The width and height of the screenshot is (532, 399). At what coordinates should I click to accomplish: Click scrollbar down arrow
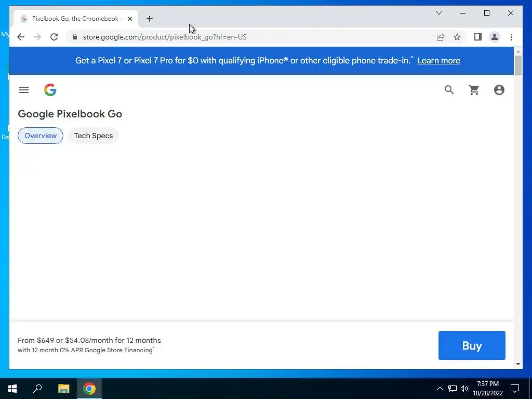pyautogui.click(x=518, y=364)
